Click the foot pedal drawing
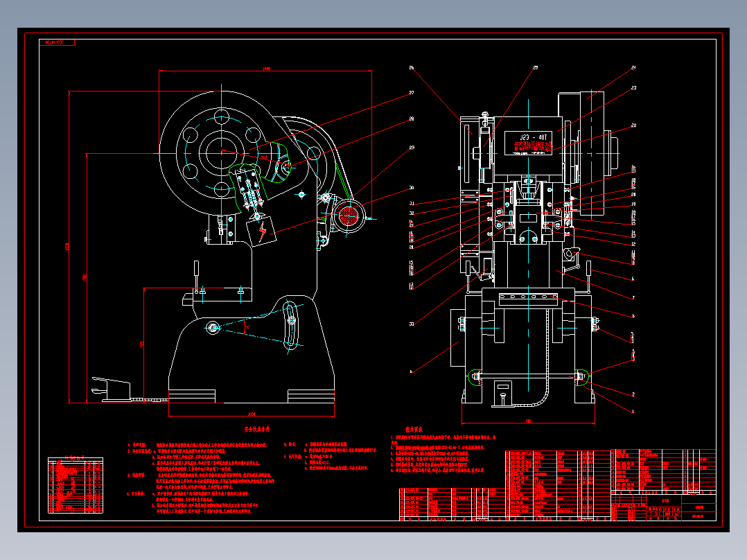The image size is (747, 560). click(x=111, y=389)
